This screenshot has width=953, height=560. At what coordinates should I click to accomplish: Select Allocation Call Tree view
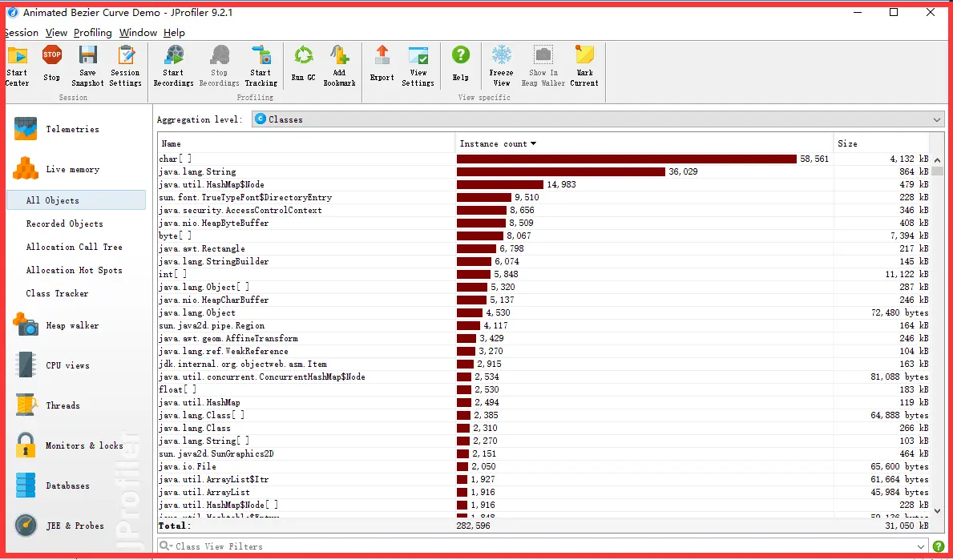pyautogui.click(x=75, y=247)
